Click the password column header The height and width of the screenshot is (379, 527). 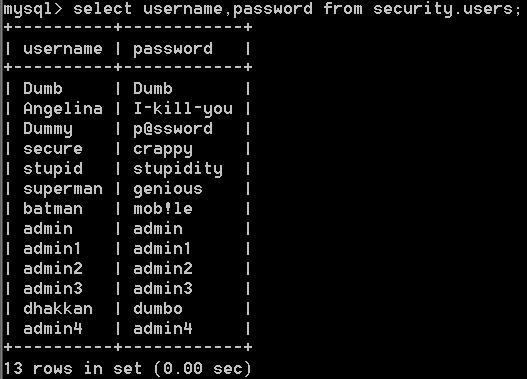point(173,50)
